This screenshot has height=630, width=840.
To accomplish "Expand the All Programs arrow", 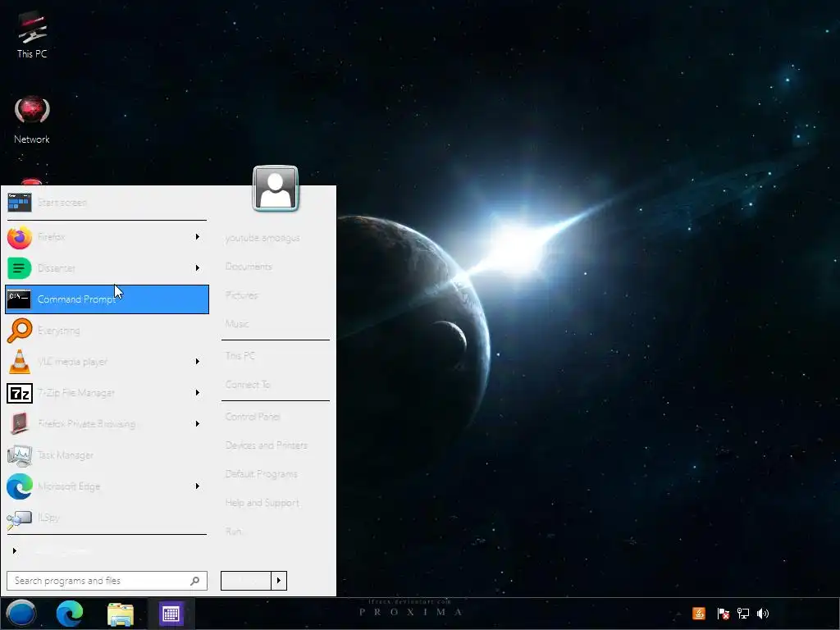I will click(x=15, y=550).
